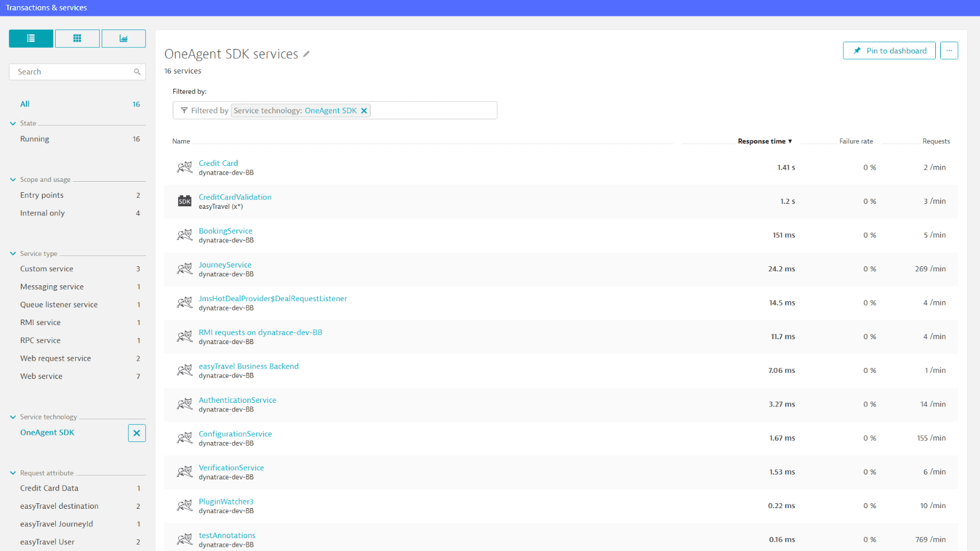980x551 pixels.
Task: Click the CreditCardValidation SDK icon
Action: 184,201
